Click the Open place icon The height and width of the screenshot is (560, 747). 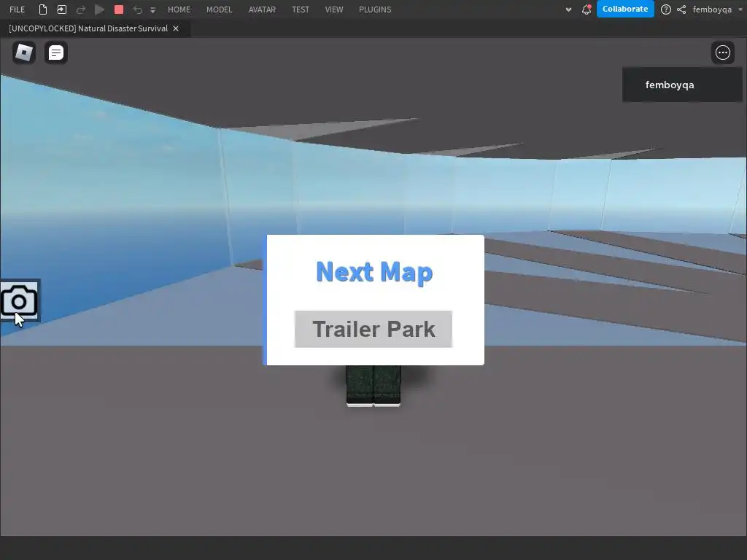pos(62,9)
